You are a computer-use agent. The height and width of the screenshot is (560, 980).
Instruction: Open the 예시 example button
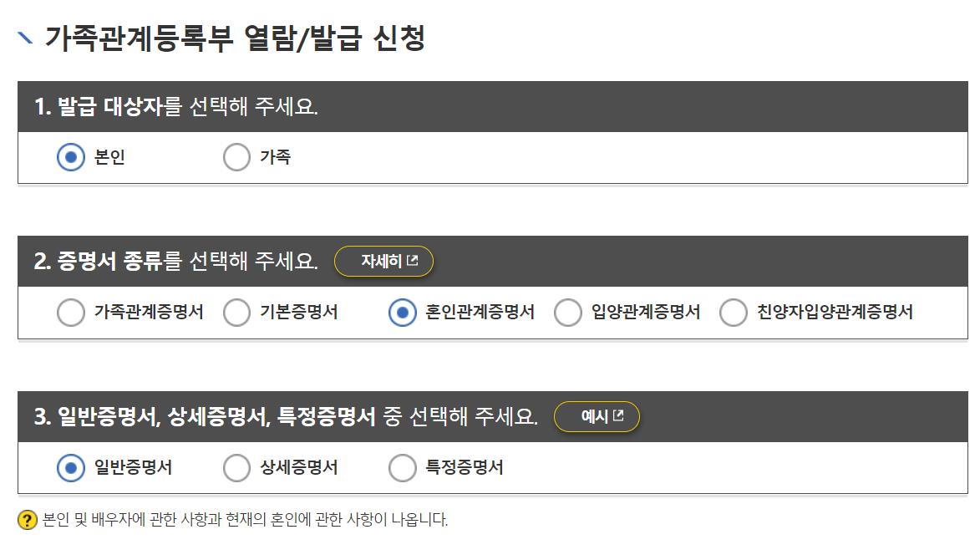pos(597,416)
